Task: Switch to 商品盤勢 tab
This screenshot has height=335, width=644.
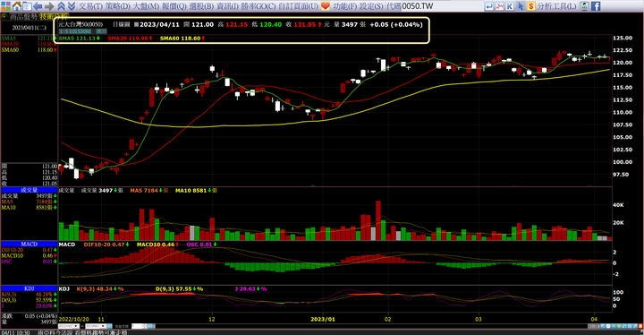Action: pyautogui.click(x=23, y=17)
